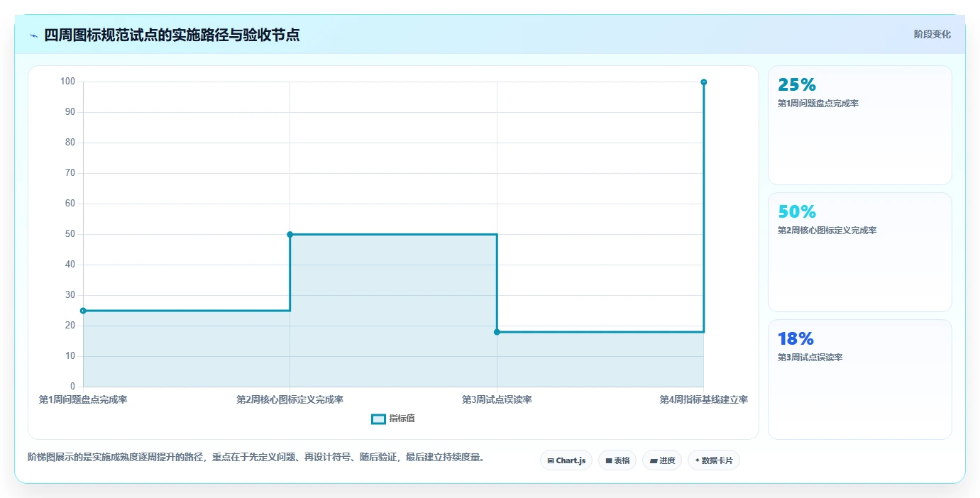Click the lightning icon beside the title
The height and width of the screenshot is (498, 980).
(33, 35)
